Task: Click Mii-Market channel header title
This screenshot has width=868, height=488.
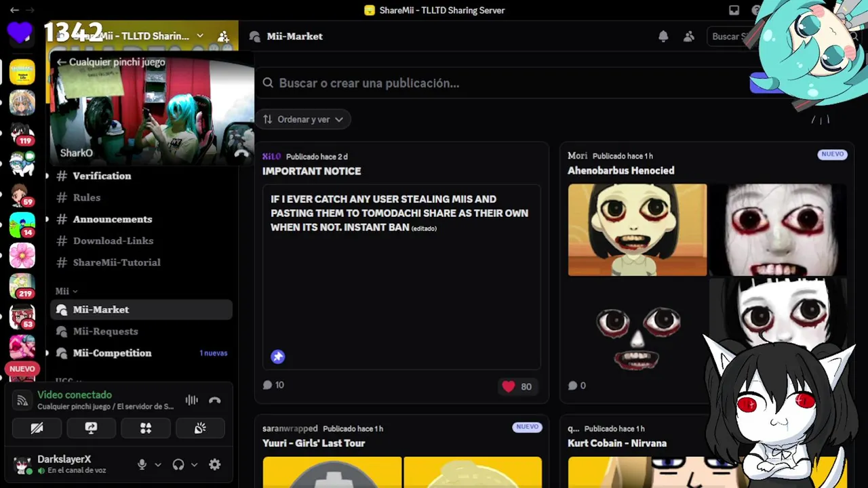Action: pos(294,37)
